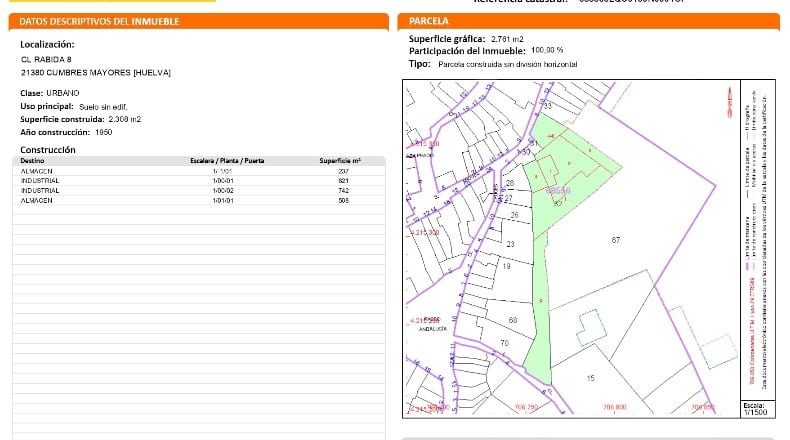Select superficie construida value '2.308 m2'
This screenshot has height=440, width=790.
[x=125, y=119]
